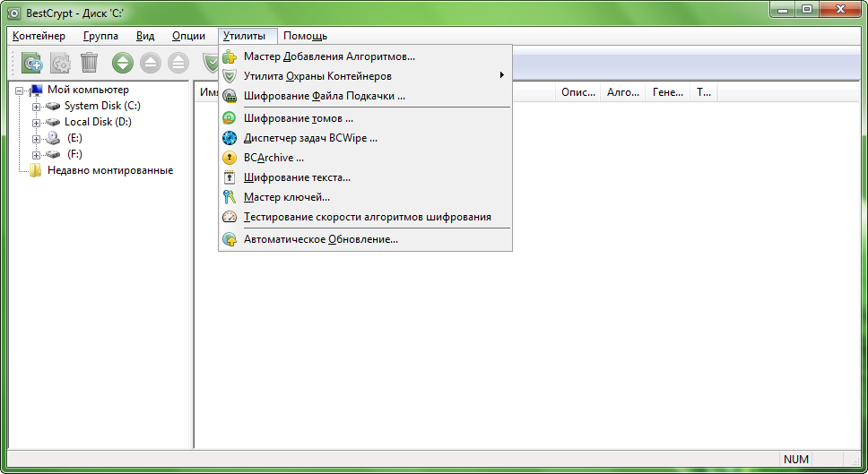The image size is (868, 474).
Task: Click the puzzle icon beside Мастер Добавления Алгоритмов
Action: pyautogui.click(x=230, y=56)
